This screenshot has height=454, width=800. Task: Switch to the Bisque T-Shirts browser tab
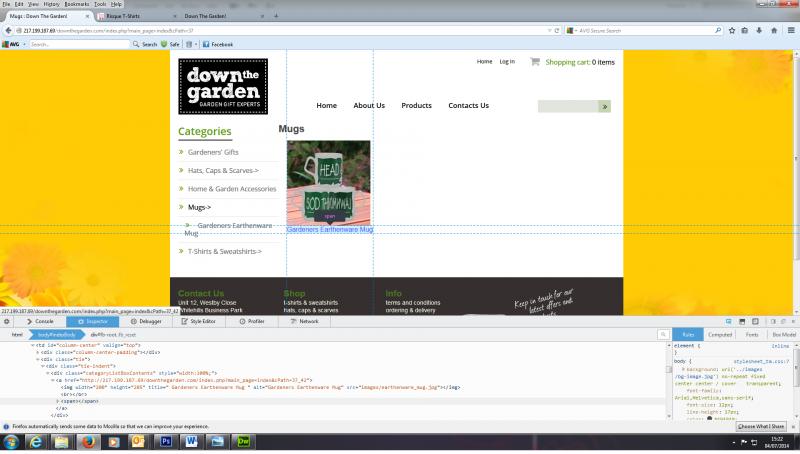(135, 16)
